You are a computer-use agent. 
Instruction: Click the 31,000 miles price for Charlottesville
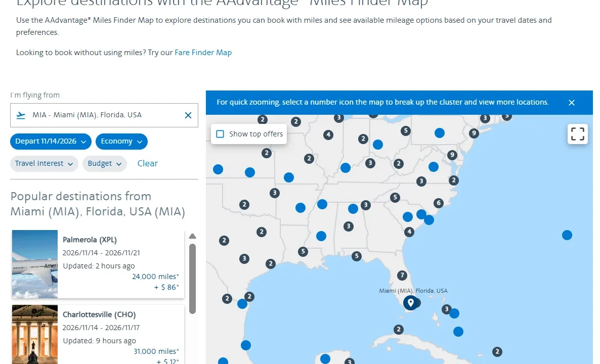click(156, 351)
